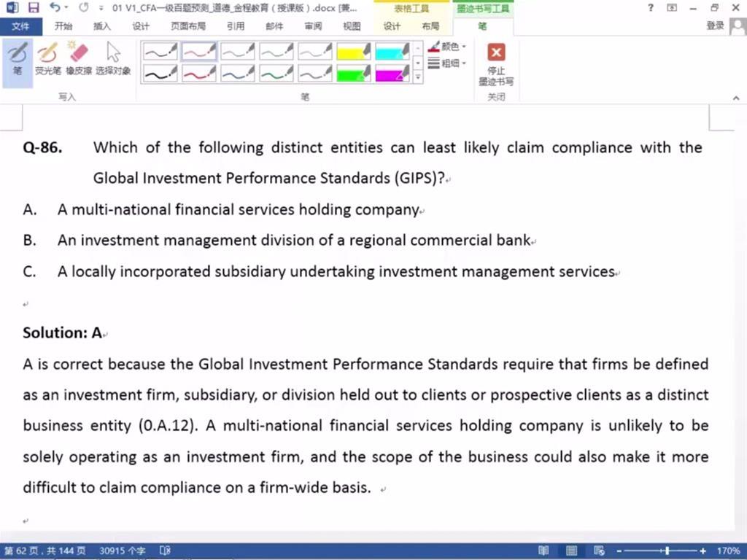Image resolution: width=747 pixels, height=560 pixels.
Task: Click option C locally incorporated subsidiary text
Action: tap(336, 271)
